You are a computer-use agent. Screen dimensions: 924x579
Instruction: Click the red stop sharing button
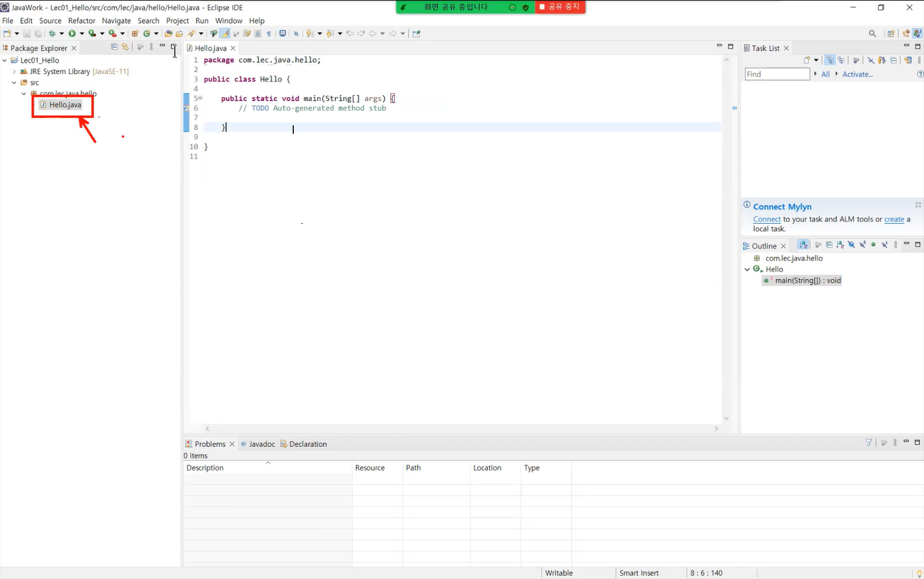(560, 7)
